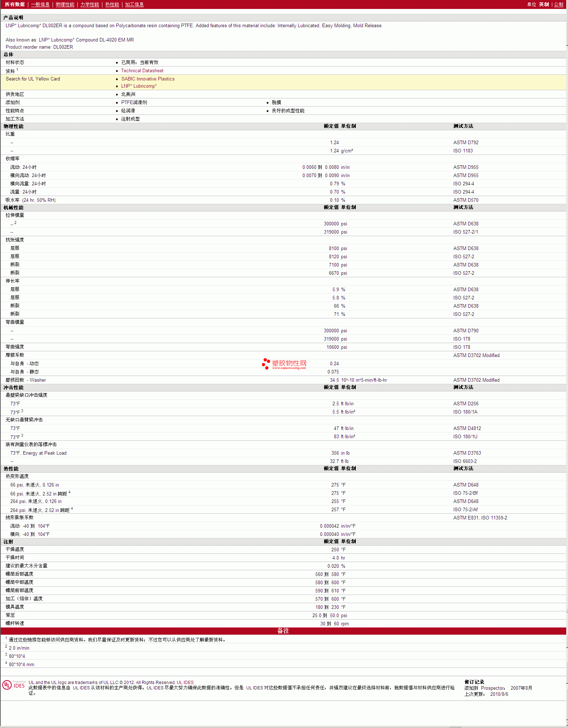Click the 80*10*4 mm footnote

pyautogui.click(x=21, y=664)
